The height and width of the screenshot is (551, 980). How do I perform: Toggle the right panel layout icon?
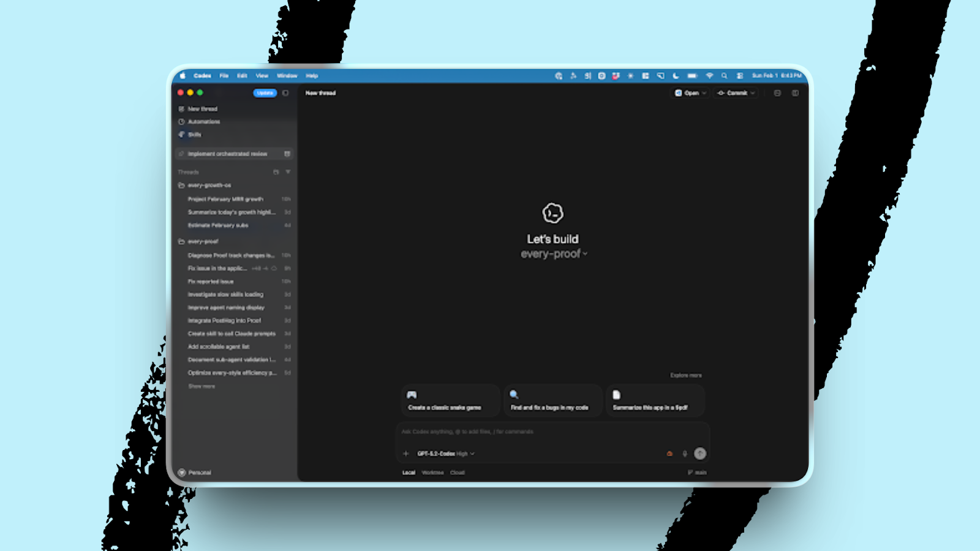click(x=795, y=93)
